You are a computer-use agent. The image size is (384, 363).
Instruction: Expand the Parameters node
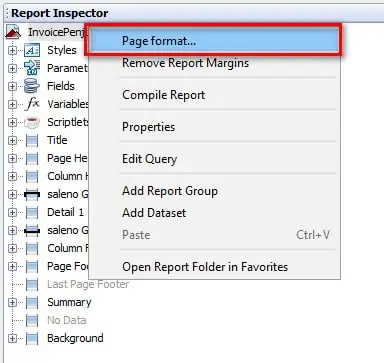[12, 68]
